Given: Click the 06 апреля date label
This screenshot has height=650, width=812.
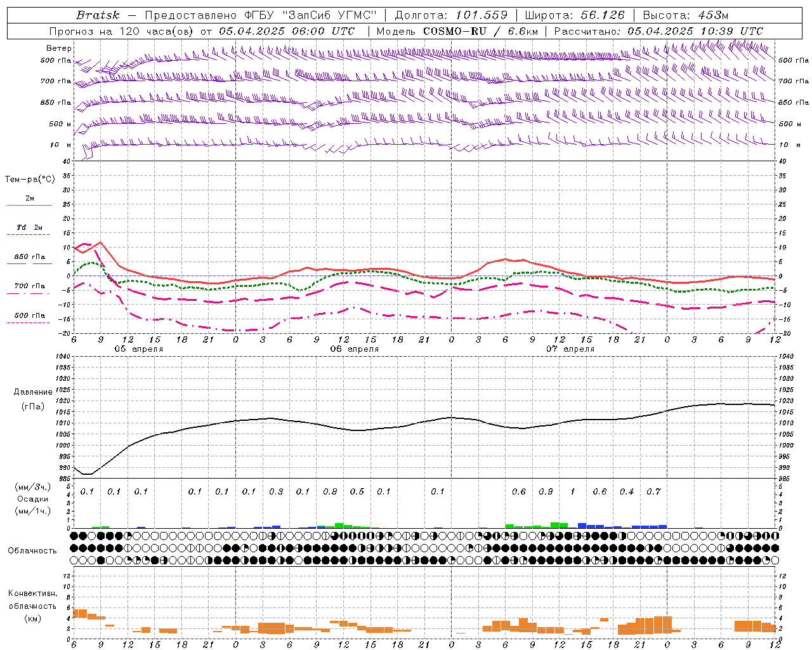Looking at the screenshot, I should (x=354, y=349).
